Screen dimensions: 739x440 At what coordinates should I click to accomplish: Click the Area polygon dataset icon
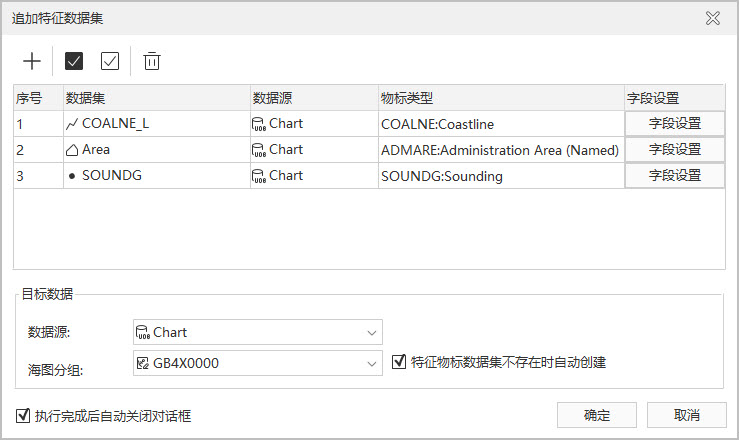point(72,150)
